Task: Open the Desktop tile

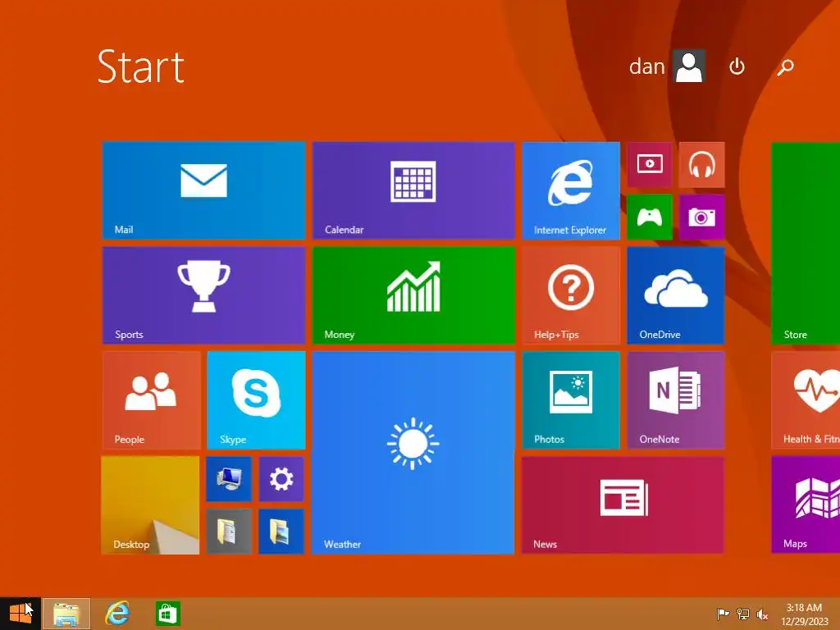Action: [151, 505]
